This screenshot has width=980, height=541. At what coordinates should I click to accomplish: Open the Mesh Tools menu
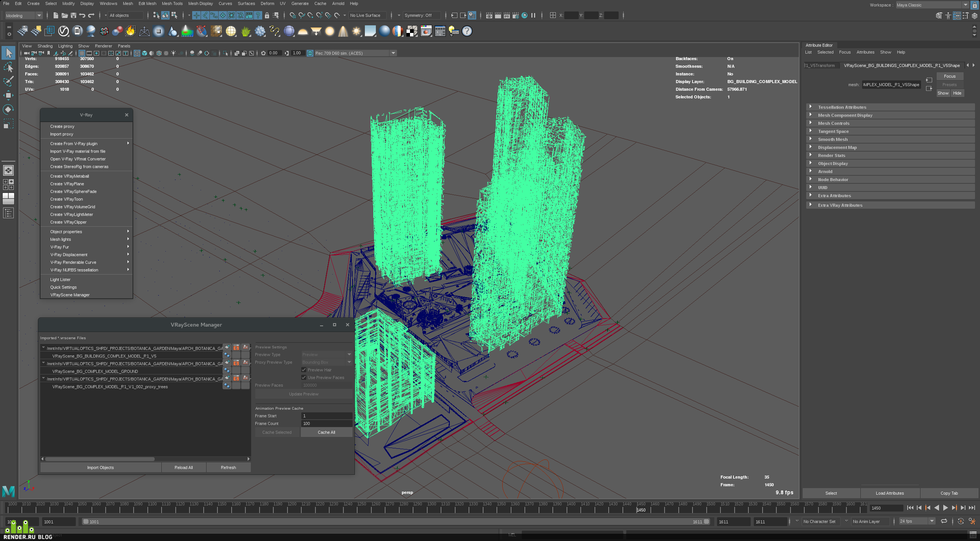(172, 3)
